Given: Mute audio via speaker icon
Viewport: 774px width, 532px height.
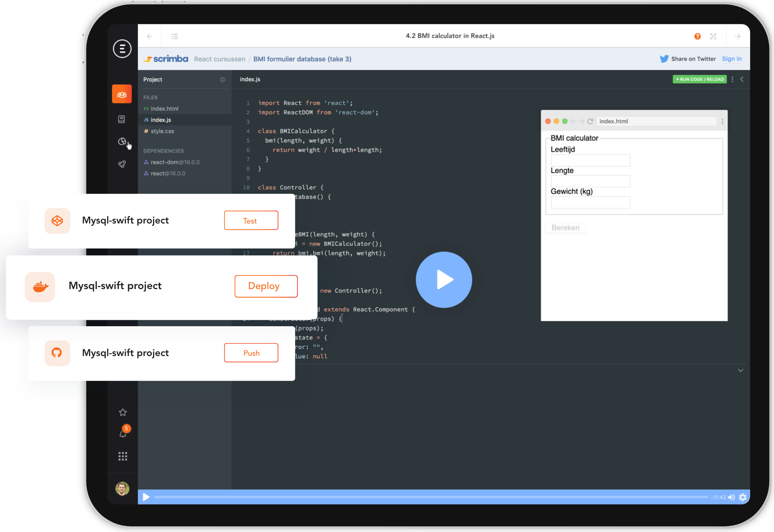Looking at the screenshot, I should [731, 497].
